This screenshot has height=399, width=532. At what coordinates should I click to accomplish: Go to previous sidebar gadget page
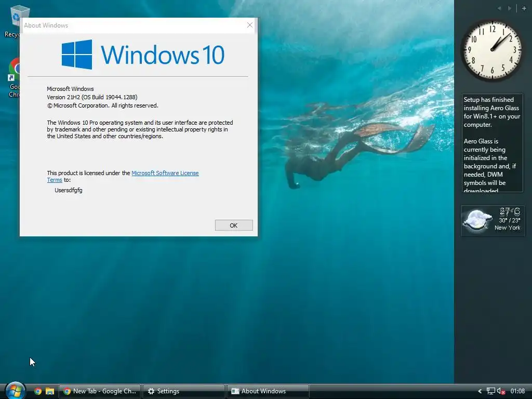click(x=499, y=8)
